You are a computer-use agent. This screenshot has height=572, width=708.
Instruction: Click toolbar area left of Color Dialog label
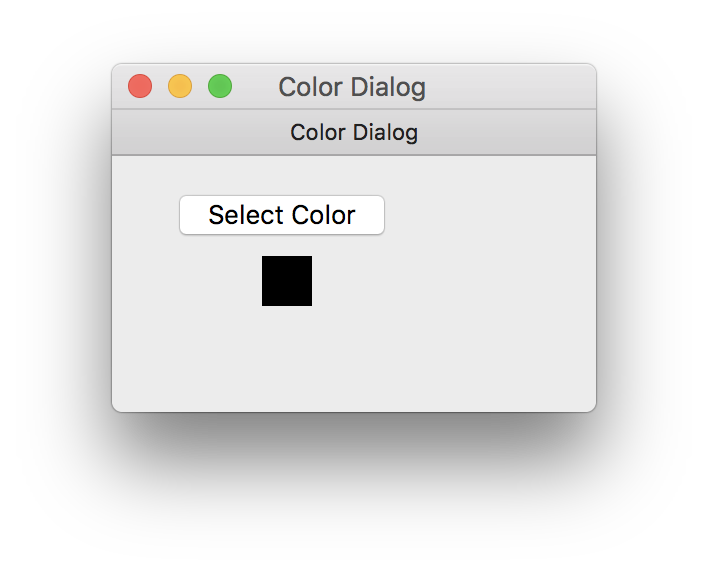[x=200, y=132]
